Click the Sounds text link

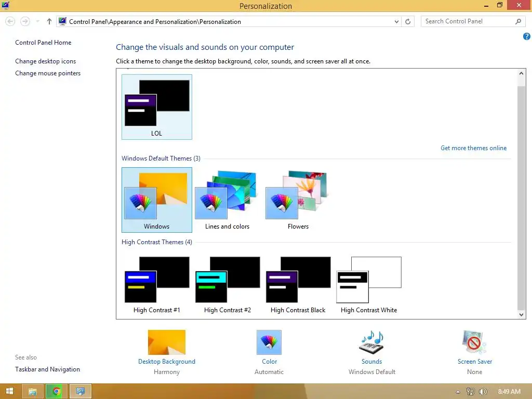tap(371, 362)
